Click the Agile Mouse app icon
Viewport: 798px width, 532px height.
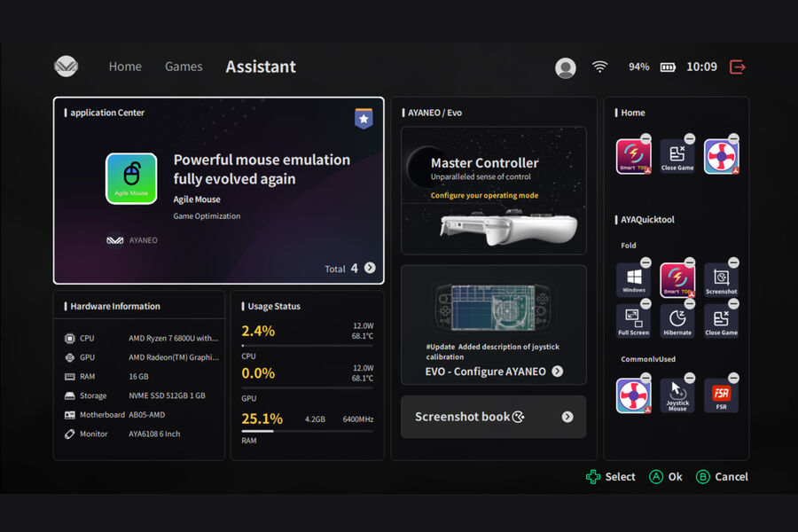click(131, 179)
